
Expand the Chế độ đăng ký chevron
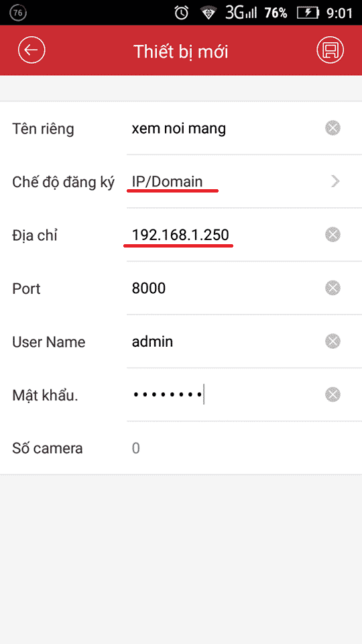[335, 181]
